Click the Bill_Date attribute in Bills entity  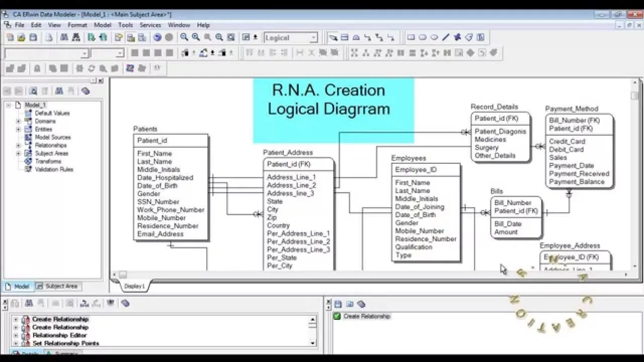508,224
